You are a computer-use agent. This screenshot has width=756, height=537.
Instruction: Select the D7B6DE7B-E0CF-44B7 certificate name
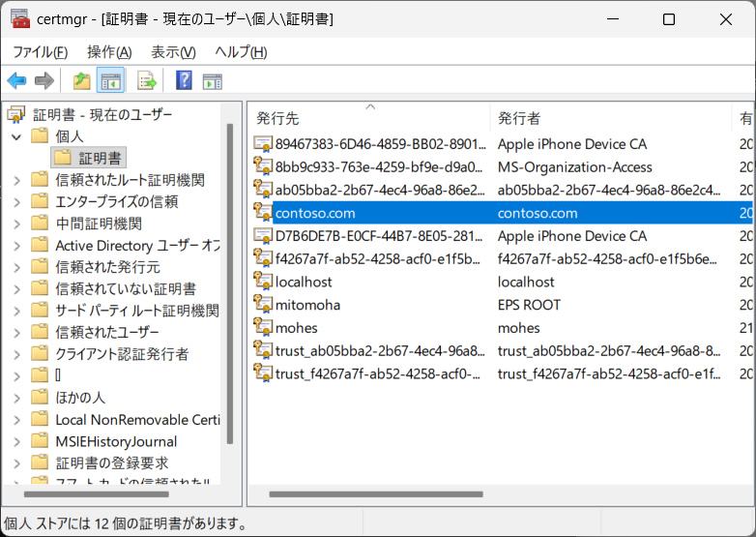point(379,236)
